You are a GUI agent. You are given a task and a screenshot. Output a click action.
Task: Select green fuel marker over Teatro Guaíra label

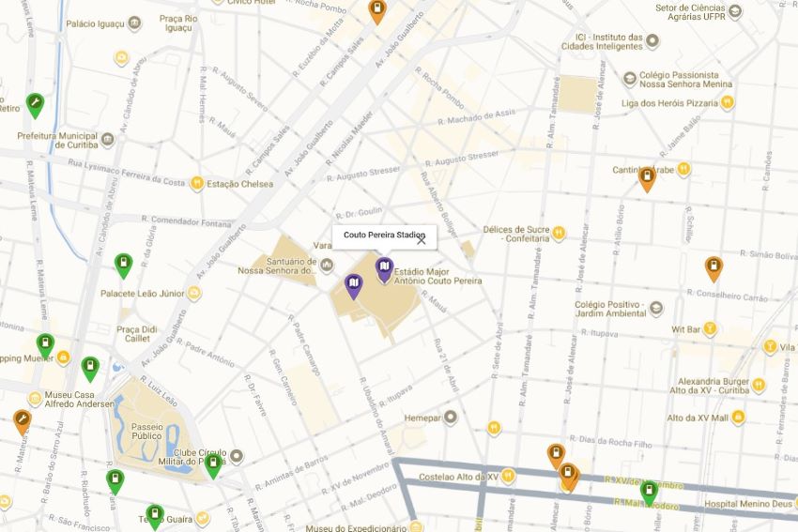[x=154, y=517]
